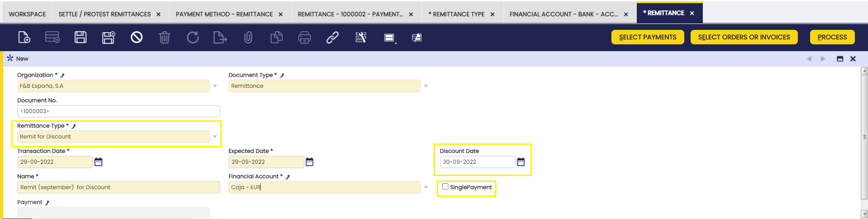
Task: Open Organization link arrow icon
Action: 62,75
